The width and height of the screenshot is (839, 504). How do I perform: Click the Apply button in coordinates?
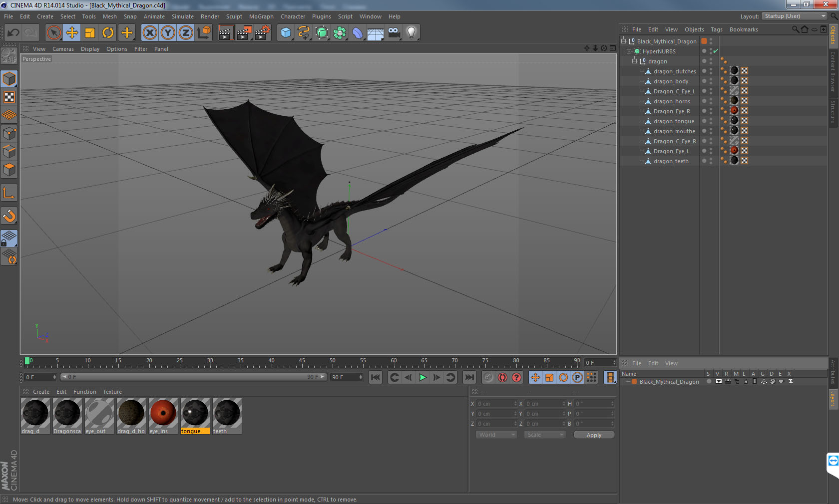(x=594, y=435)
